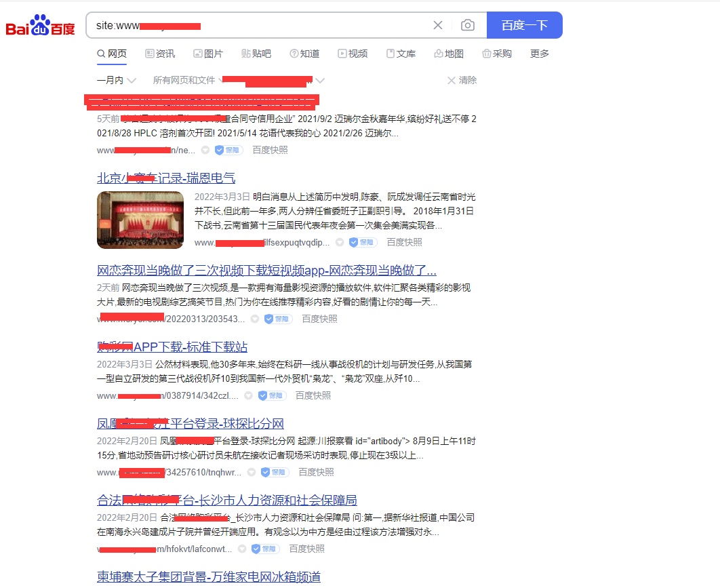
Task: Click 保障 badge on the 长沙市人力资源 result
Action: click(x=265, y=549)
